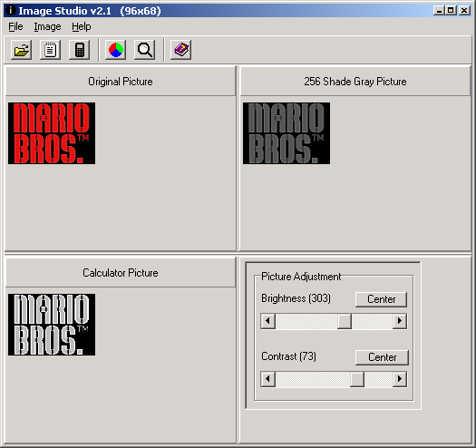The width and height of the screenshot is (476, 448).
Task: Open the Image menu
Action: [x=47, y=26]
